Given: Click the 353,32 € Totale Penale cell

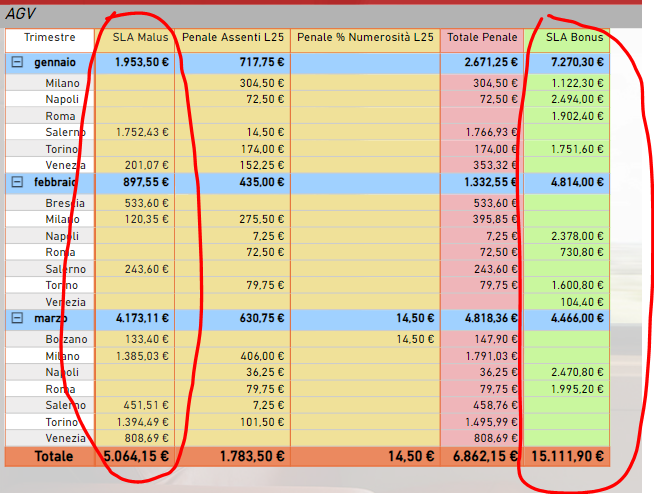Looking at the screenshot, I should [x=496, y=165].
